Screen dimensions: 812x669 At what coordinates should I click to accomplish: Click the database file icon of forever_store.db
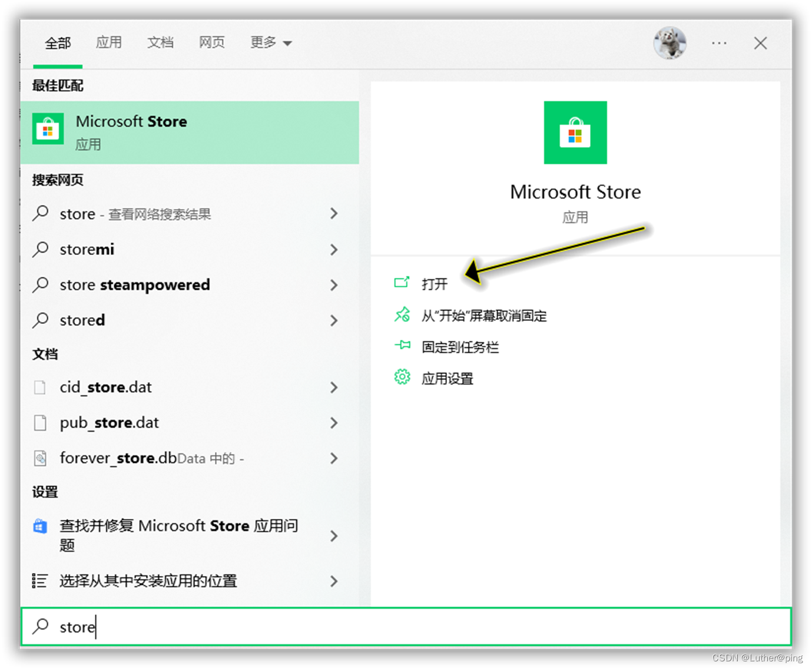[40, 458]
